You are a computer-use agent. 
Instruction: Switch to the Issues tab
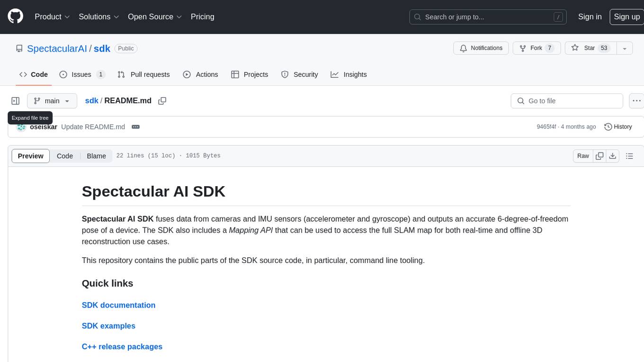[x=82, y=74]
